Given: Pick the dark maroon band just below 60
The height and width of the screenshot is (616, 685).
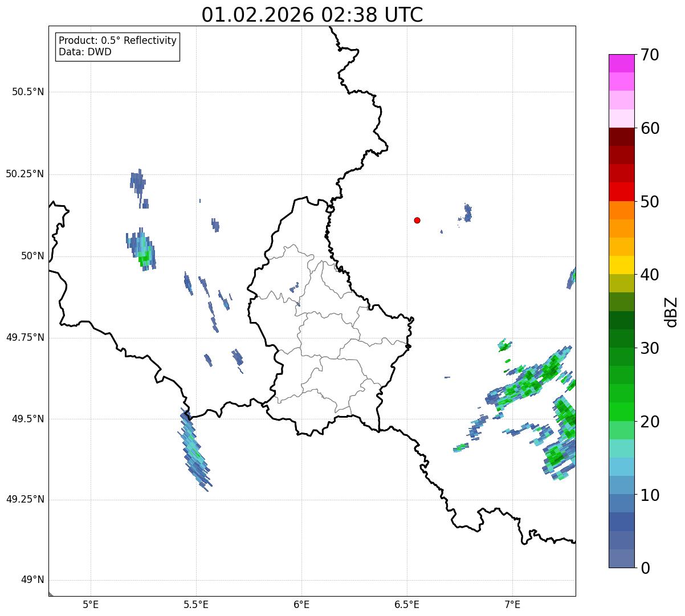Looking at the screenshot, I should pos(621,137).
